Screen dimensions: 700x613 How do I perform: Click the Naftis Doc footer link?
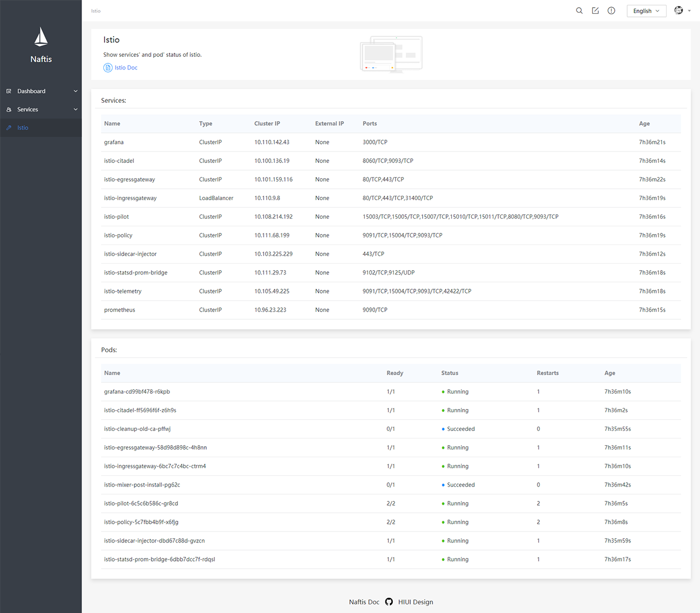[x=364, y=602]
